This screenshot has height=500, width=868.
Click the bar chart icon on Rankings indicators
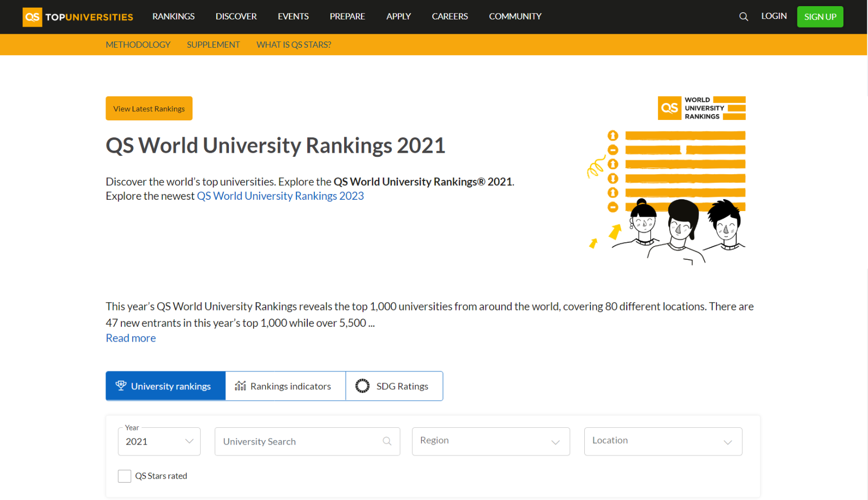click(240, 386)
